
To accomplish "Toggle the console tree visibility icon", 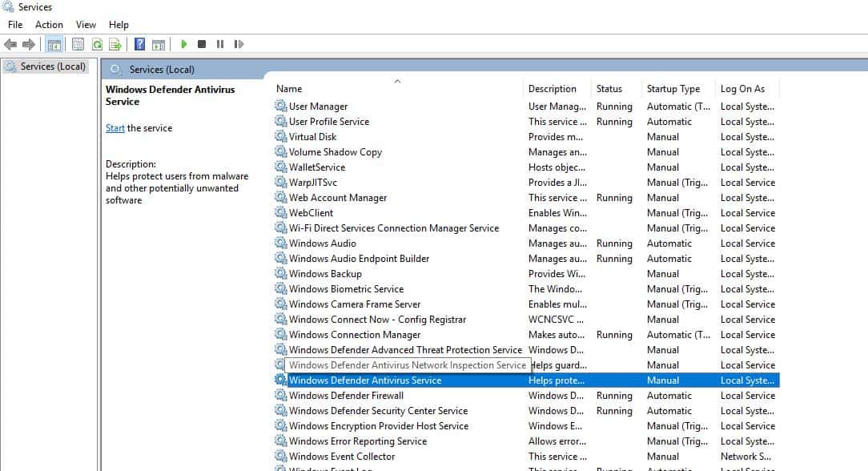I will coord(54,44).
